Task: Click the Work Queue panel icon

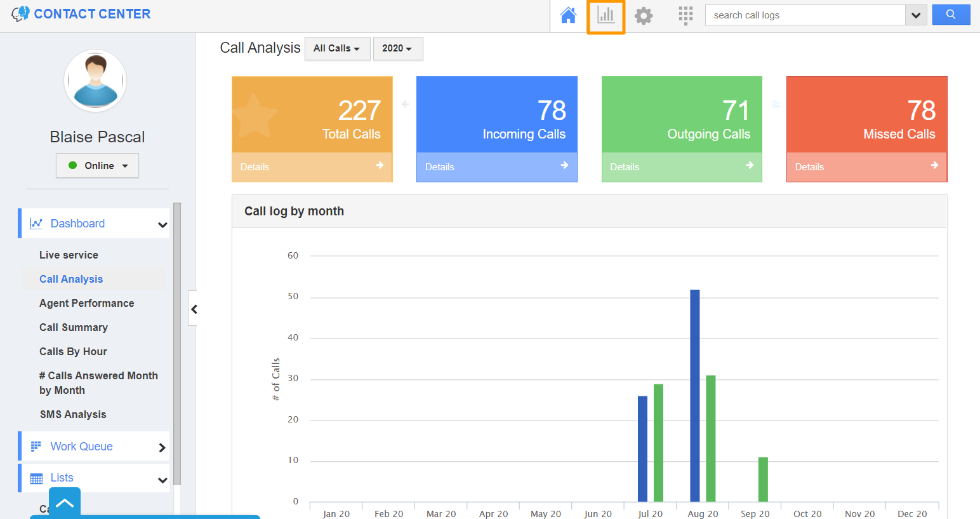Action: coord(36,446)
